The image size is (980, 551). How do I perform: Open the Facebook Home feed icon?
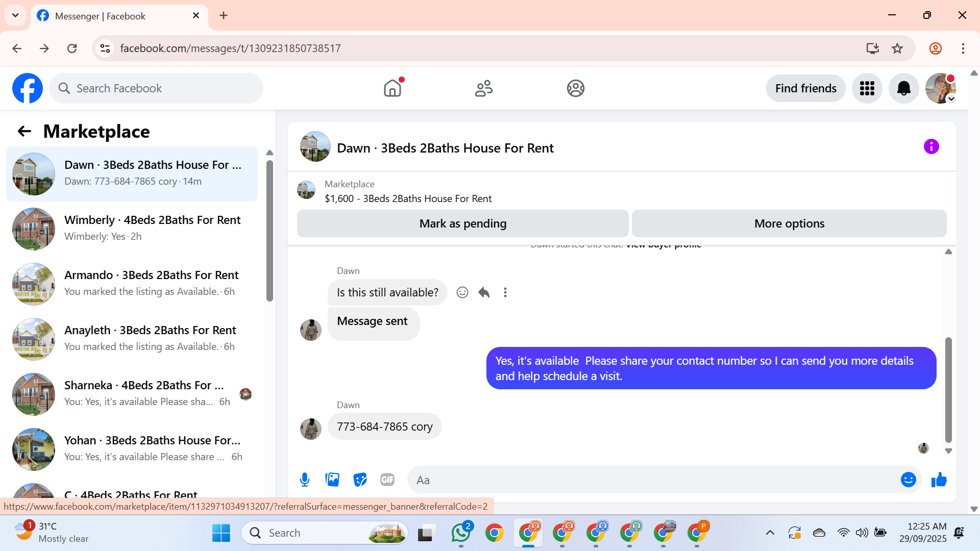point(393,88)
